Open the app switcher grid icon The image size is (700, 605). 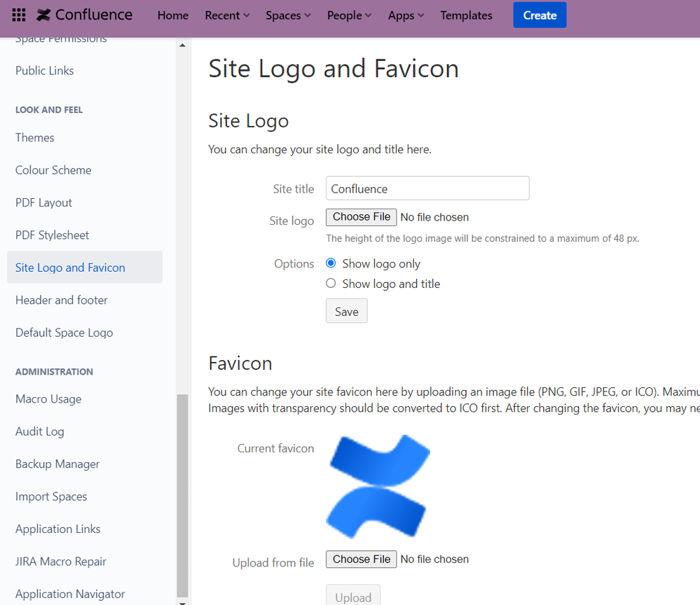coord(18,15)
